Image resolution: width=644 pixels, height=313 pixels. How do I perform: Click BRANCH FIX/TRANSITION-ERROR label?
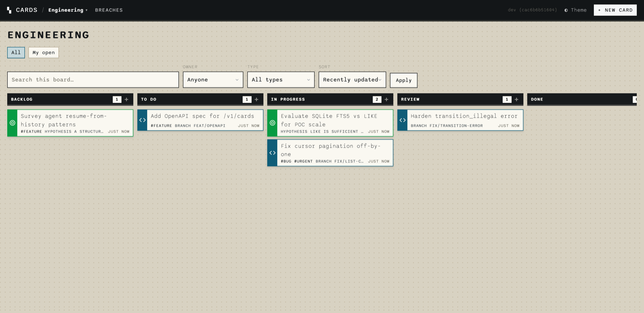[447, 126]
